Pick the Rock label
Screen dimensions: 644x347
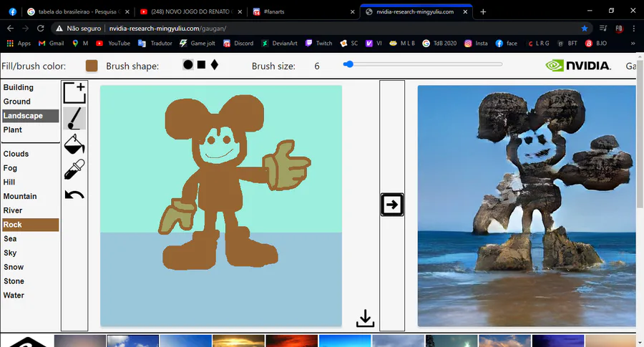tap(30, 225)
